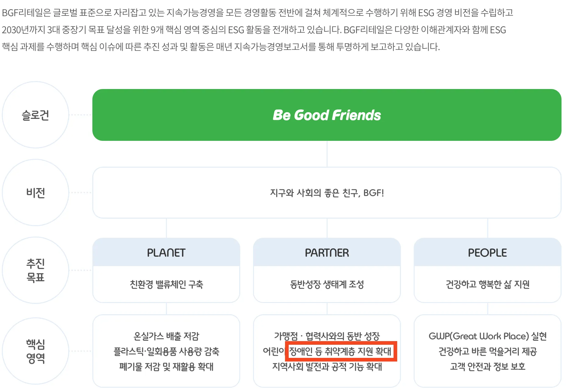The image size is (567, 392).
Task: Click 동반성장 생태계 조성 goal text
Action: pyautogui.click(x=327, y=284)
